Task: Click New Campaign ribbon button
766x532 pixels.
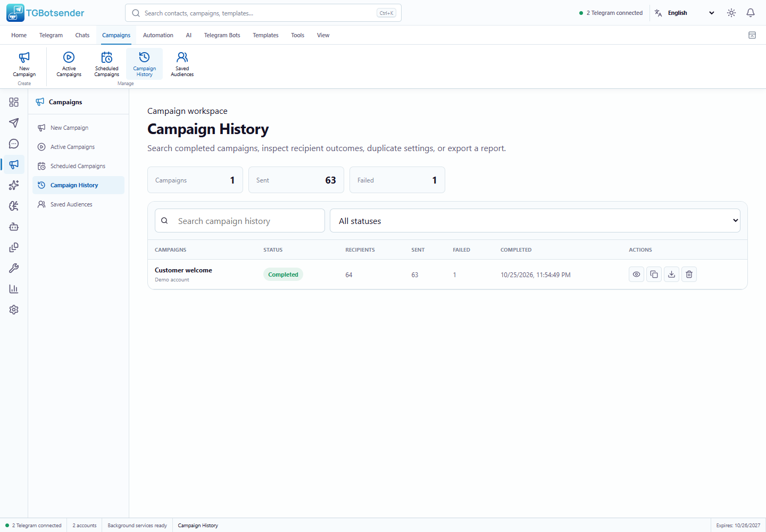Action: [x=24, y=64]
